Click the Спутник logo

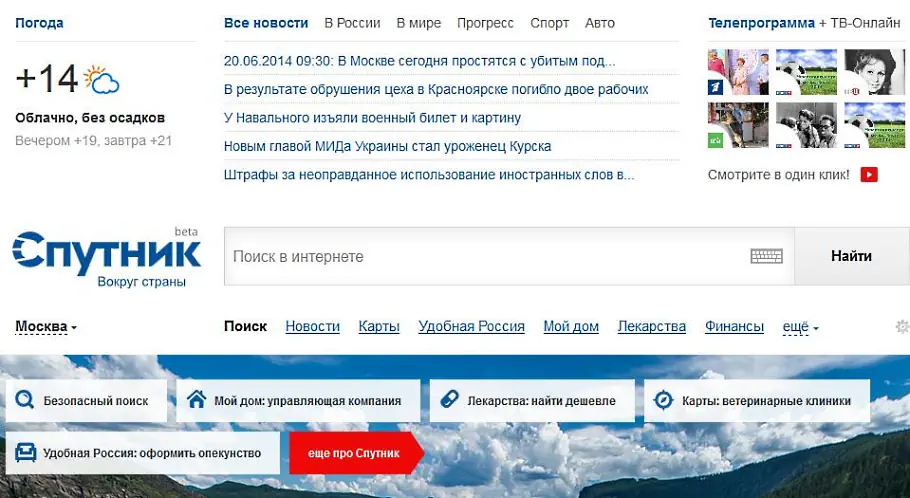click(106, 257)
